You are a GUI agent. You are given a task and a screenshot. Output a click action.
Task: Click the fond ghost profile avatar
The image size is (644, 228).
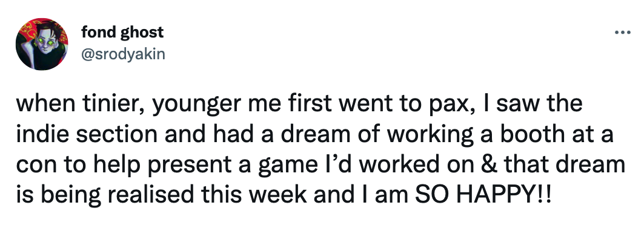click(42, 44)
